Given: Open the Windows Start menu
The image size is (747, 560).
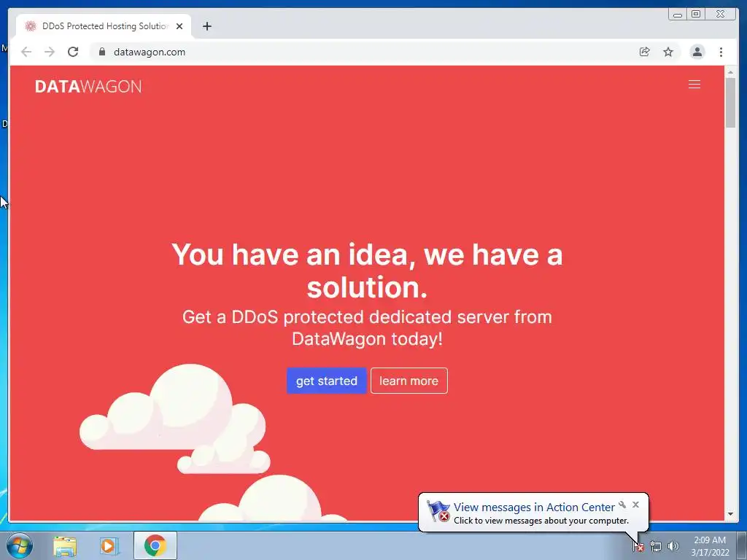Looking at the screenshot, I should pos(20,545).
